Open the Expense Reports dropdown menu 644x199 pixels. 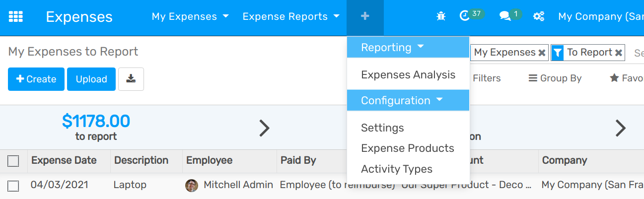coord(291,16)
